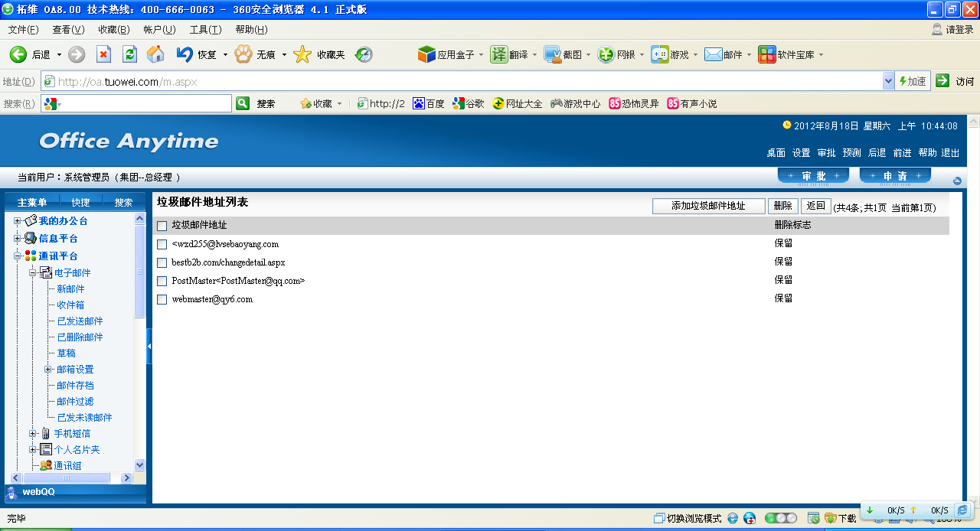Screen dimensions: 980x531
Task: Click the search input field
Action: tap(144, 103)
